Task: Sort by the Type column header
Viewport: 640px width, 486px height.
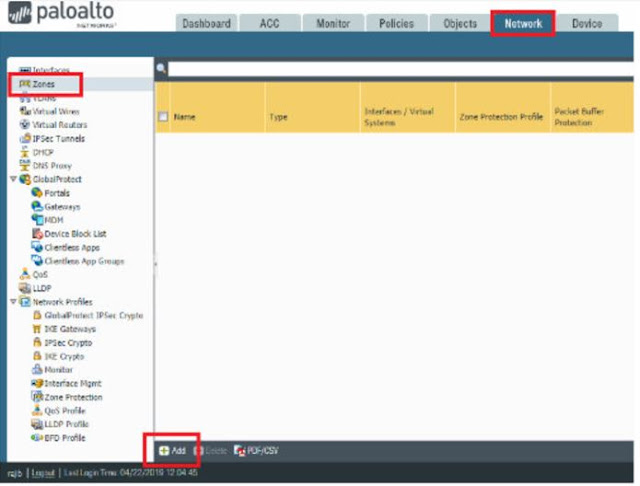Action: click(x=278, y=117)
